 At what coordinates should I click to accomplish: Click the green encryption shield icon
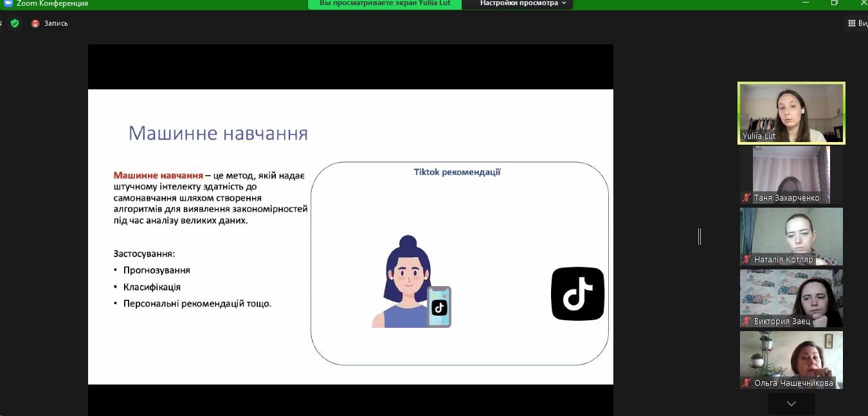tap(15, 23)
